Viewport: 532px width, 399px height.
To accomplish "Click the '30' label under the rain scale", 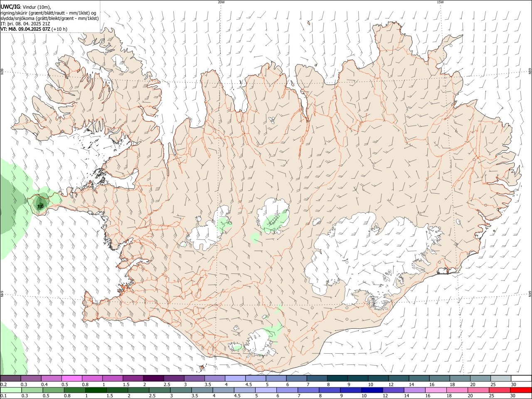I will click(x=513, y=396).
